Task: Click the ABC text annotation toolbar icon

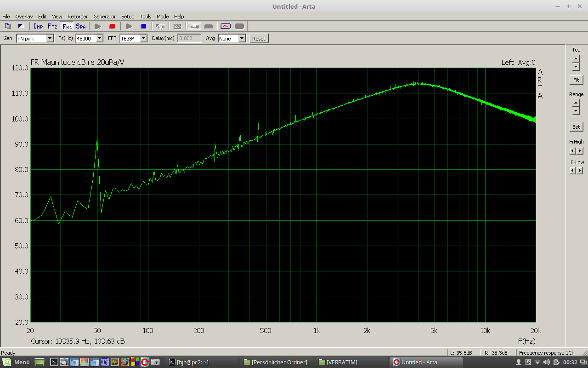Action: pos(161,26)
